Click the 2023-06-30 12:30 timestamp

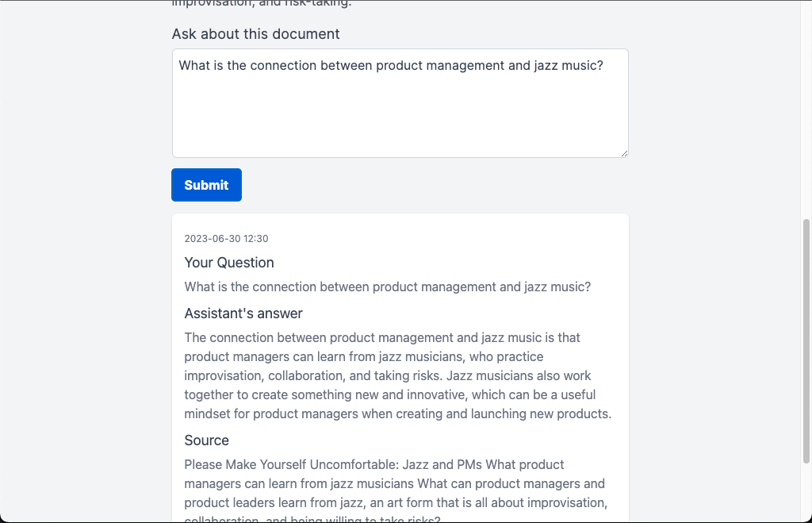226,239
